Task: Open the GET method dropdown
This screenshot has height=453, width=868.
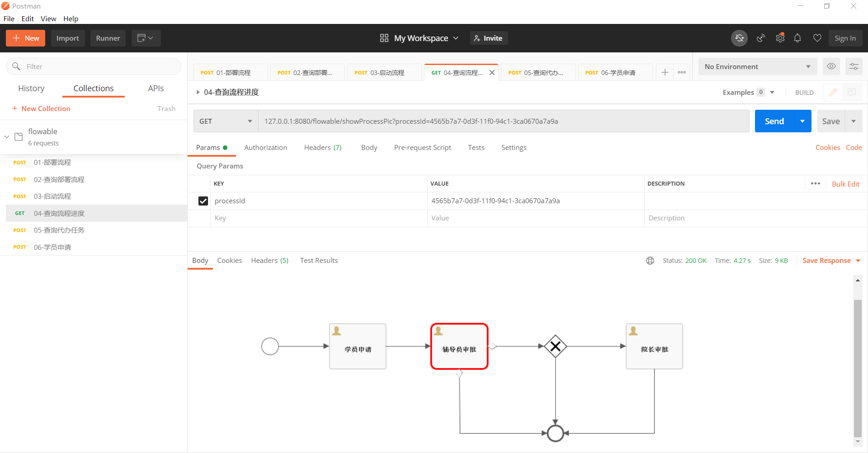Action: 226,121
